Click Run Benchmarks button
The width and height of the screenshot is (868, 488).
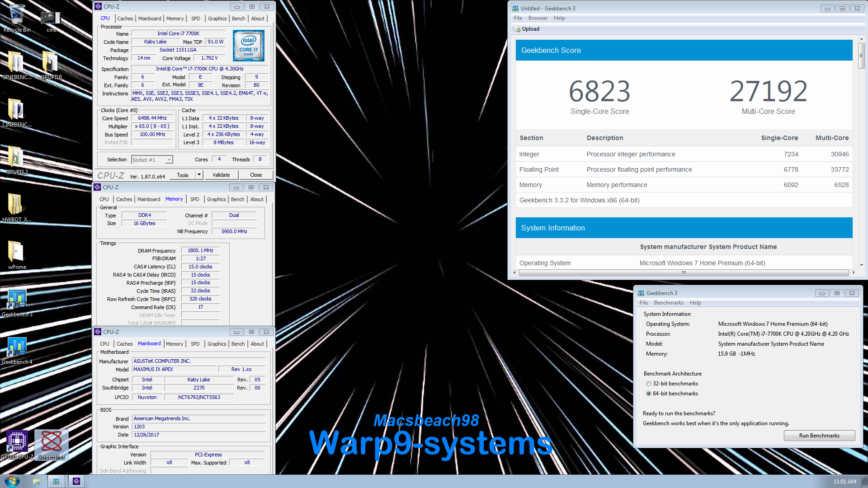pyautogui.click(x=819, y=436)
